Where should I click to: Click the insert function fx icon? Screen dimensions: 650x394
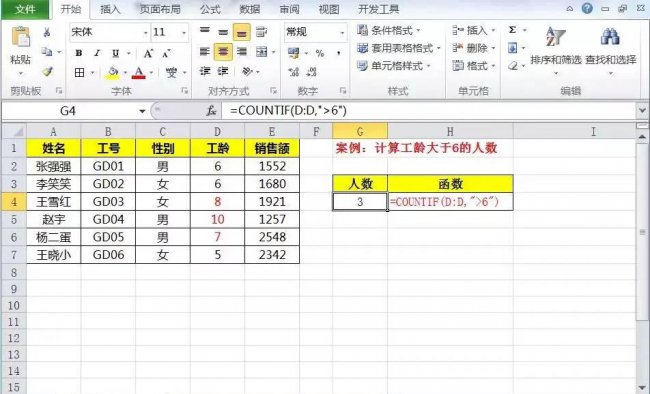coord(211,111)
